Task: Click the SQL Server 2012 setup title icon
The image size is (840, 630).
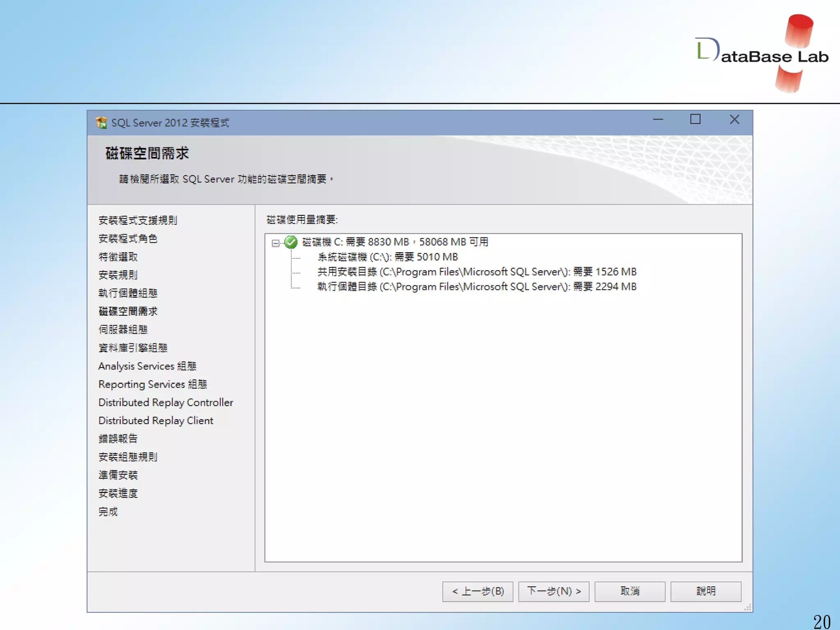Action: click(101, 123)
